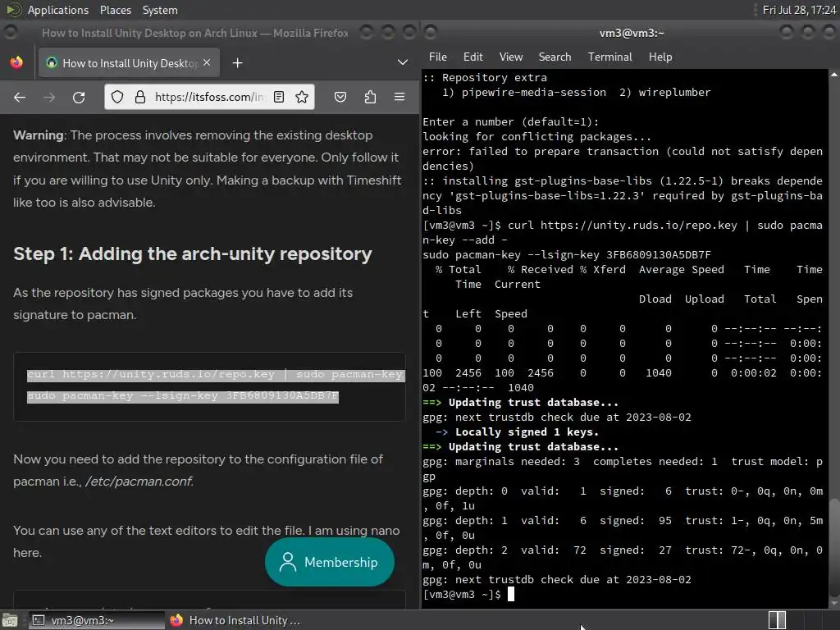
Task: Open a new Firefox tab
Action: (237, 63)
